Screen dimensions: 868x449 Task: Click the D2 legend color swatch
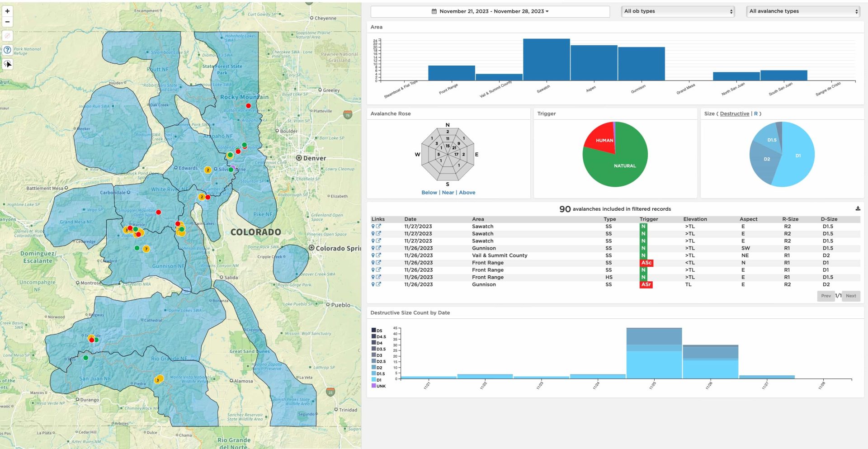coord(374,367)
